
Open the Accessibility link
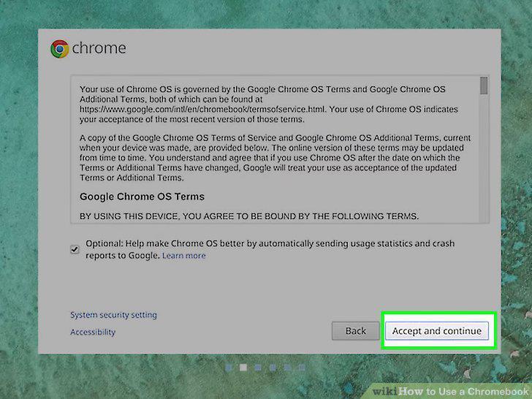pos(93,332)
